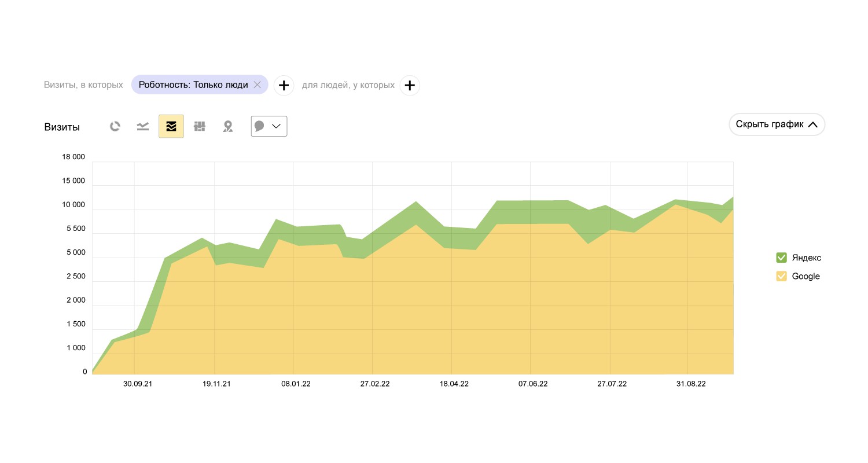Screen dimensions: 868x463
Task: Open the map view icon
Action: pos(228,126)
